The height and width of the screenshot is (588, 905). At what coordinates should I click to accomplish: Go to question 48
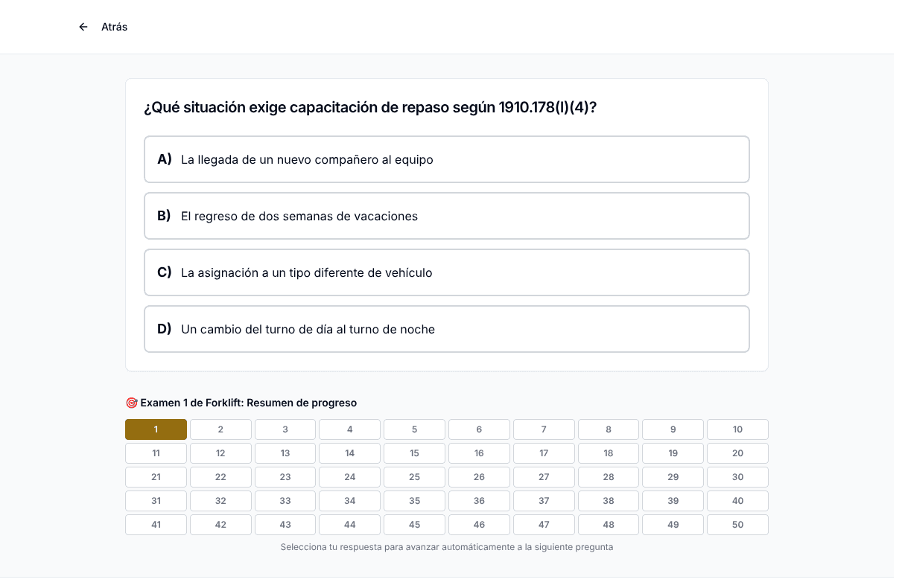pyautogui.click(x=609, y=525)
